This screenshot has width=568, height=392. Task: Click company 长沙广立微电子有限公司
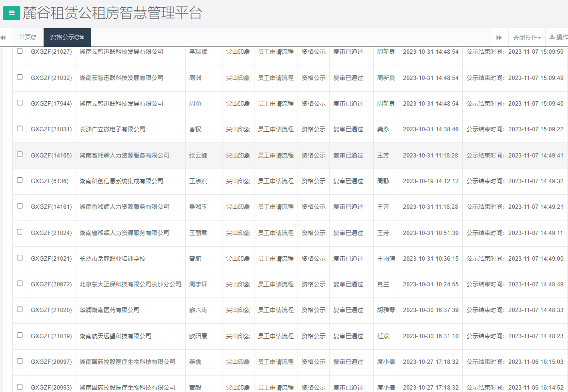[112, 129]
